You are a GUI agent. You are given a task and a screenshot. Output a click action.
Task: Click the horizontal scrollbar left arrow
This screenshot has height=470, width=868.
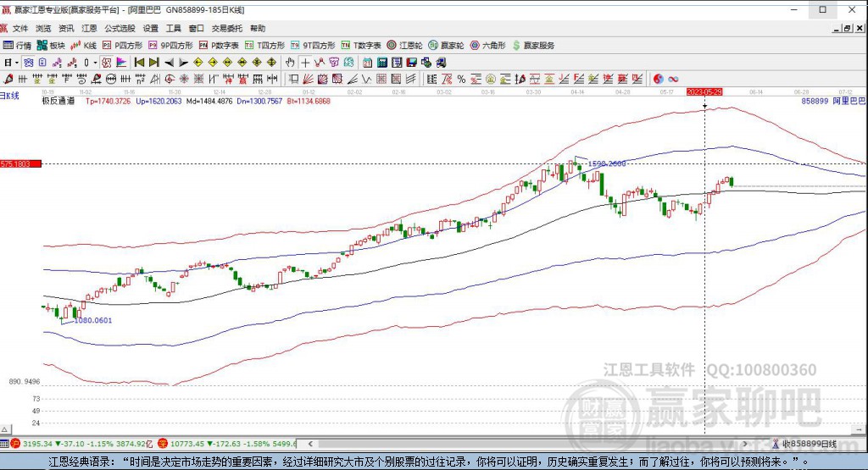click(x=310, y=444)
